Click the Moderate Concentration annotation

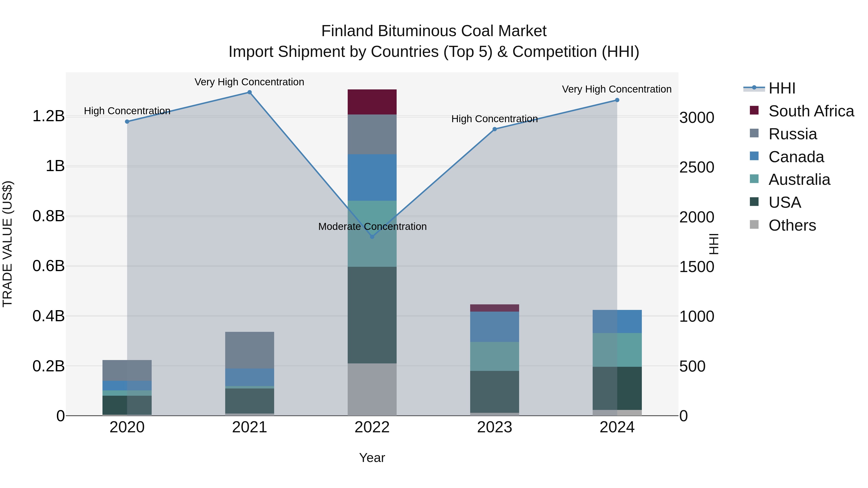372,227
